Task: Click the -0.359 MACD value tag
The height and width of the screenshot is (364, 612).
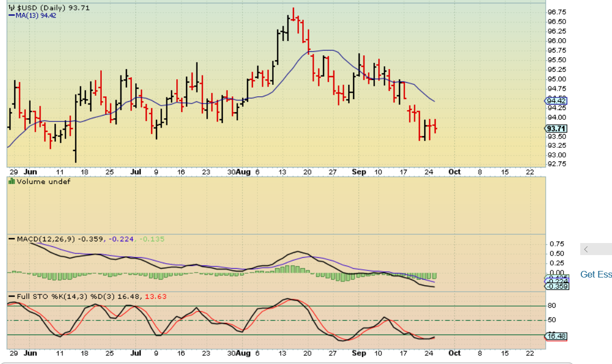Action: tap(557, 286)
